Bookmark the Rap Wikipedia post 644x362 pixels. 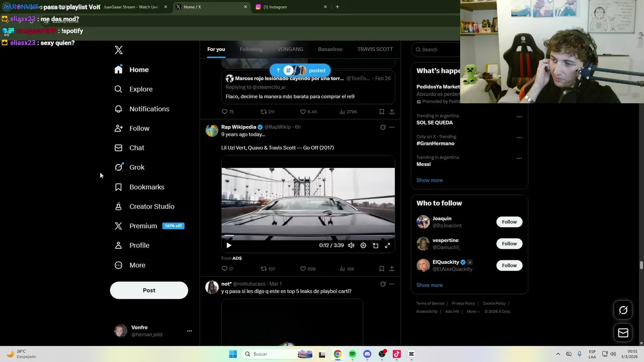(x=382, y=269)
